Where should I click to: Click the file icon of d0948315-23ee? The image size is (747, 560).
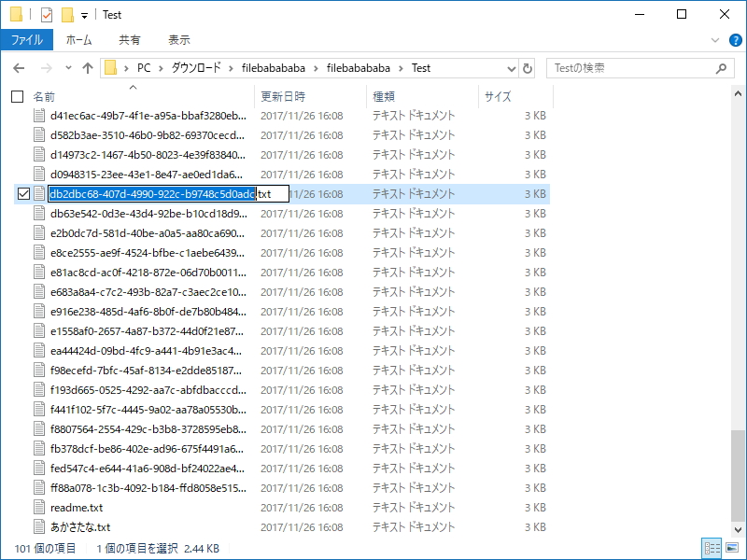pyautogui.click(x=39, y=175)
